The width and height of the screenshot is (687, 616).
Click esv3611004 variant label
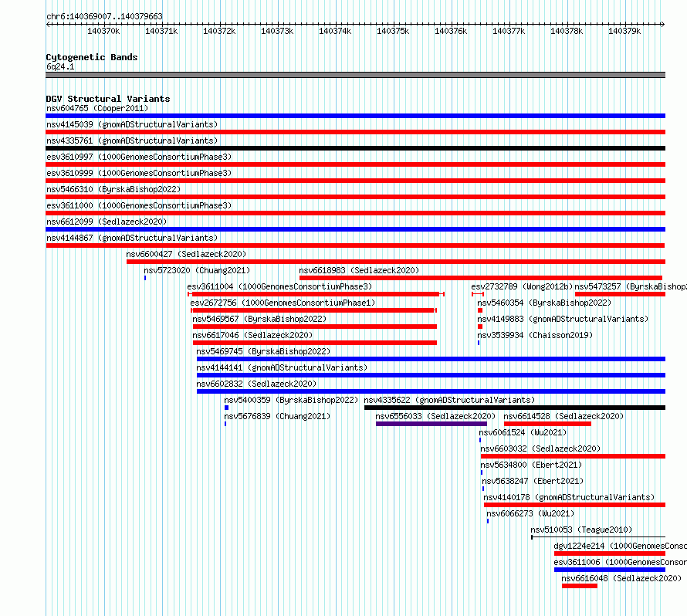tap(279, 286)
